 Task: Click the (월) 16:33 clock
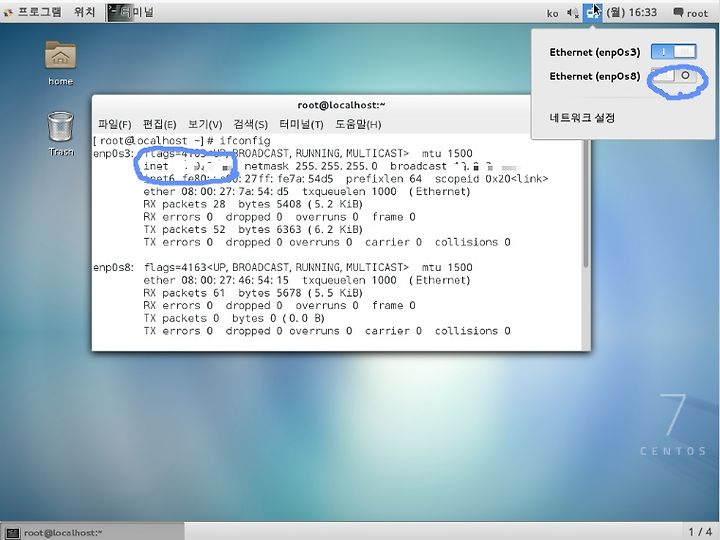631,12
